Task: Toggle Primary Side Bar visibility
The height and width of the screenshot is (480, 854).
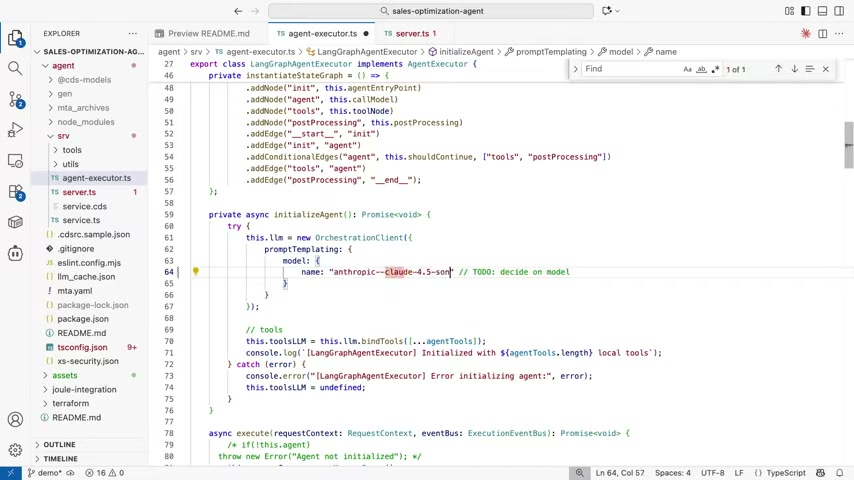Action: (x=806, y=11)
